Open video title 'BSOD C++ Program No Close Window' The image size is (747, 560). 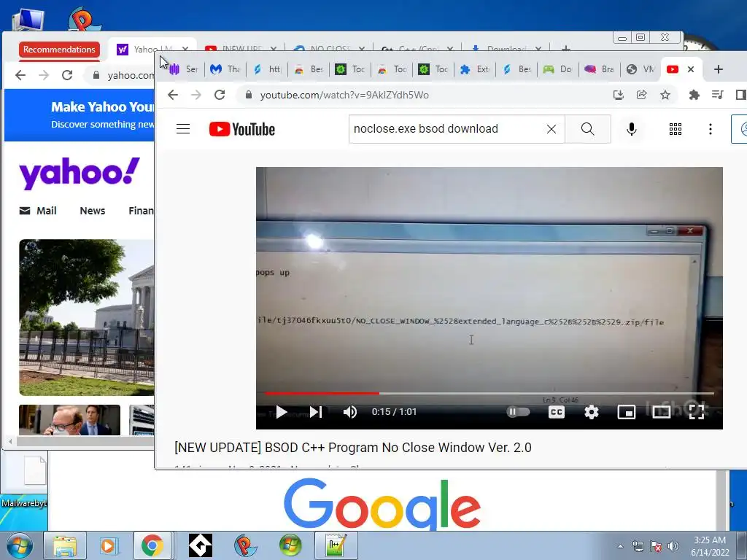[353, 448]
